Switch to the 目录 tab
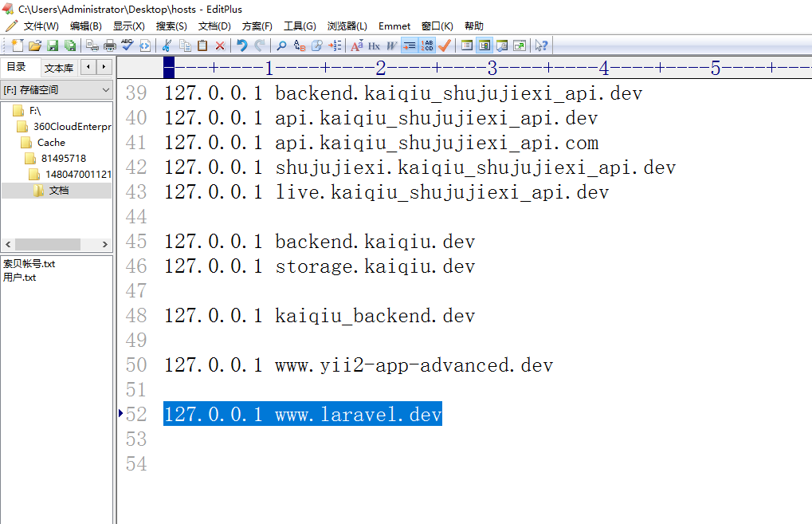This screenshot has width=812, height=524. coord(16,67)
